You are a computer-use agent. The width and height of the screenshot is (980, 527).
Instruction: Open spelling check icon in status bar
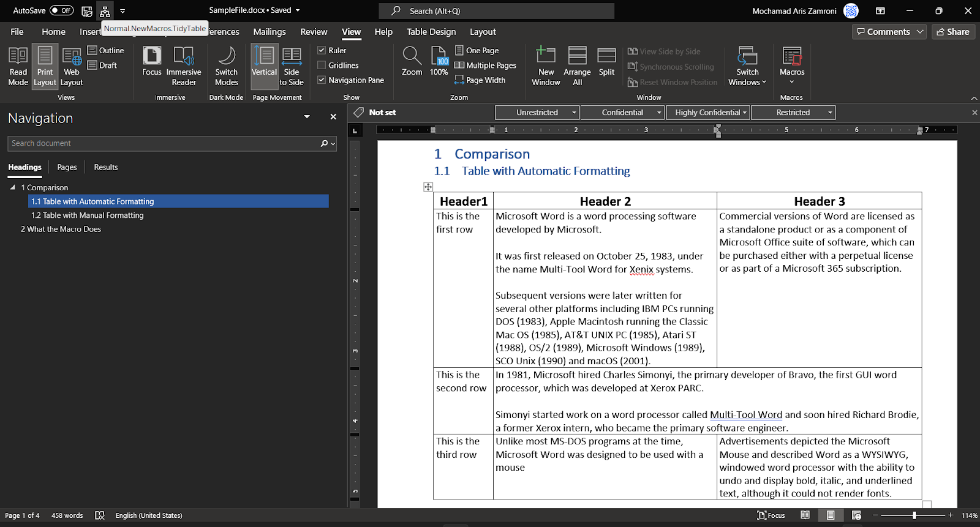(x=100, y=515)
